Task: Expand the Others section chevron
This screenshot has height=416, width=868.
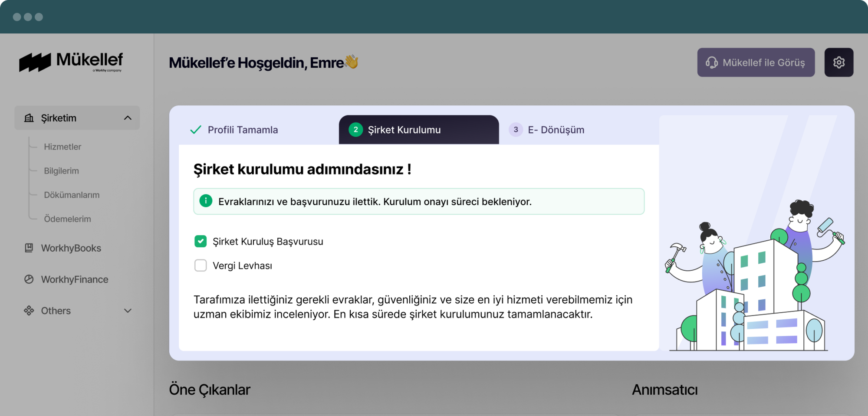Action: coord(128,311)
